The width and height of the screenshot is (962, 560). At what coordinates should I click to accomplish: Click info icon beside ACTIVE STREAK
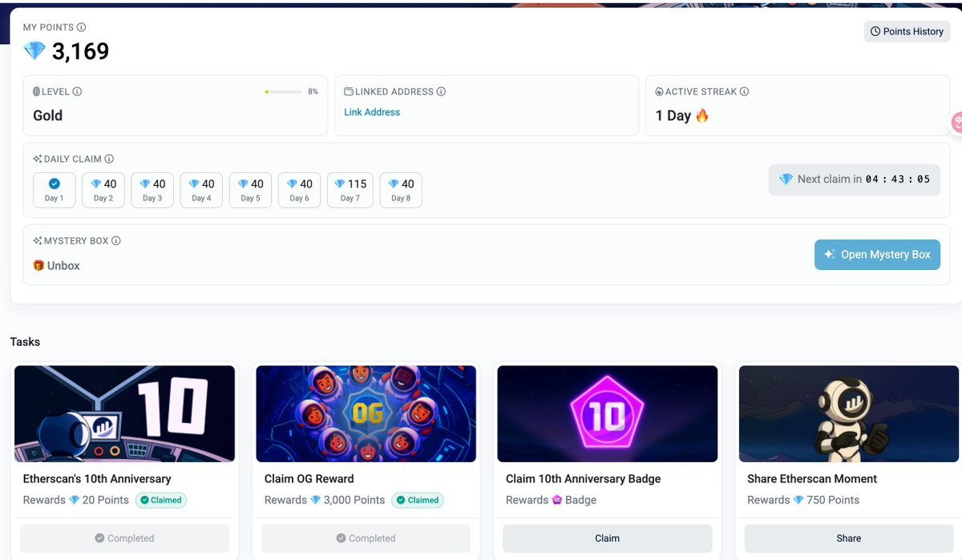click(x=744, y=91)
